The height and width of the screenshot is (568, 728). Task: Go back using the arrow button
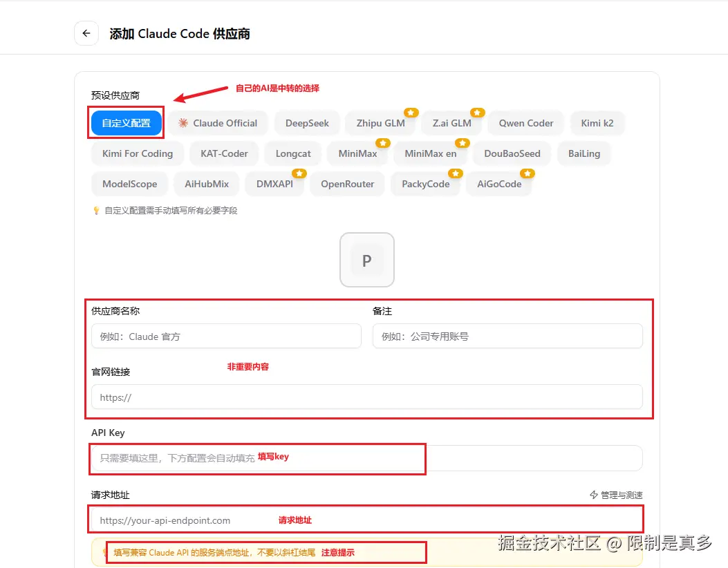point(86,33)
